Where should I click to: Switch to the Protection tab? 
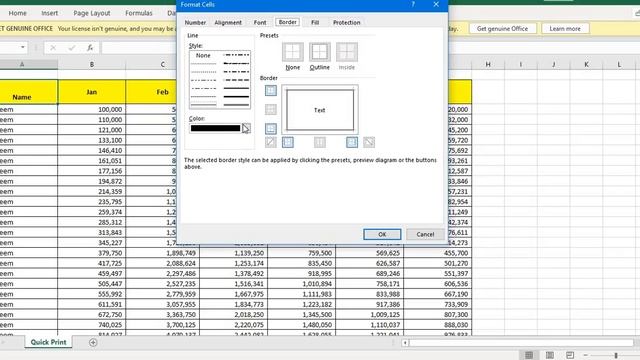(x=347, y=22)
